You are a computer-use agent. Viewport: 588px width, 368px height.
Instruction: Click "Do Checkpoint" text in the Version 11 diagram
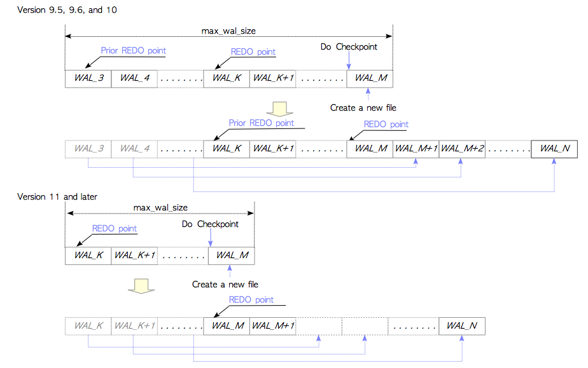pos(210,224)
